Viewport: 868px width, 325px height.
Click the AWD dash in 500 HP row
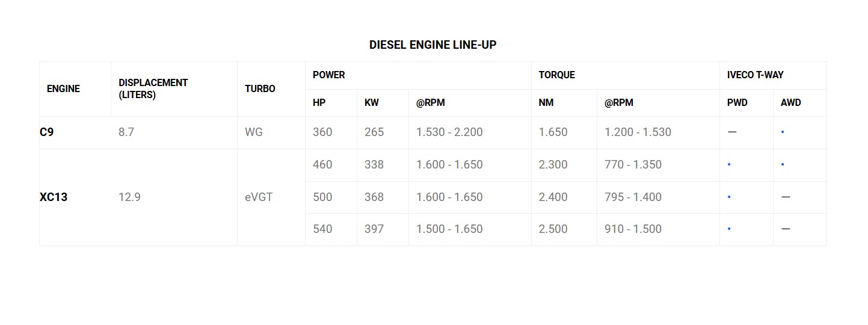[786, 197]
